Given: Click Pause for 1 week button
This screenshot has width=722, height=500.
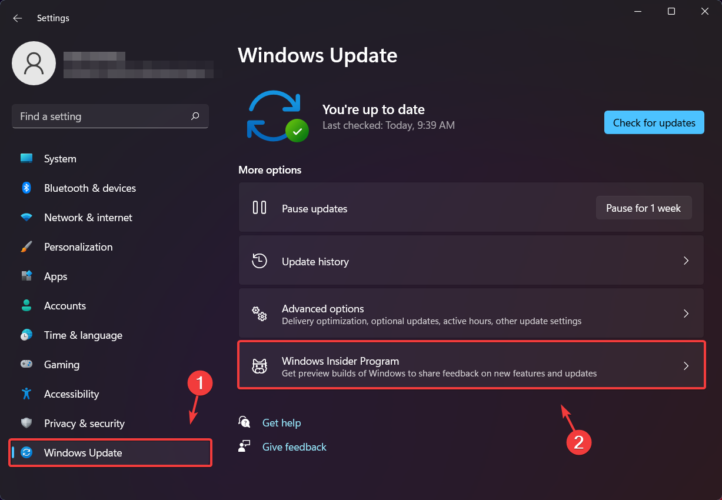Looking at the screenshot, I should pyautogui.click(x=643, y=208).
